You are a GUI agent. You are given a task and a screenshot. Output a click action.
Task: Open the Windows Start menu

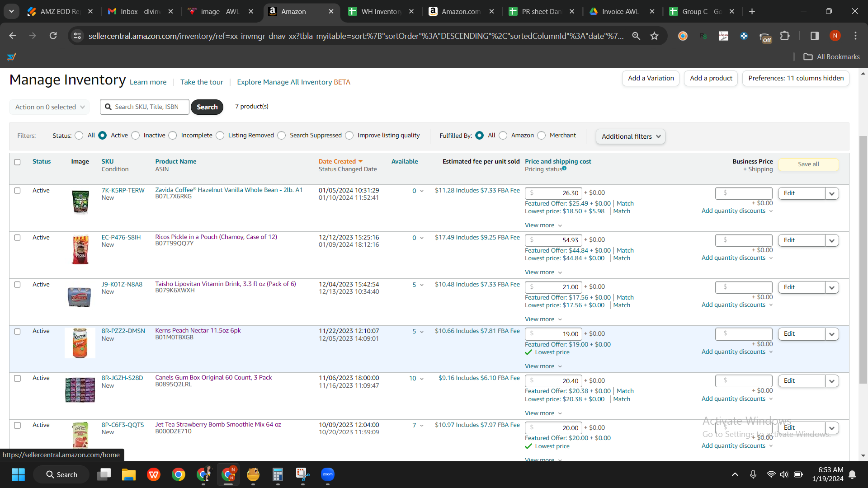coord(18,474)
